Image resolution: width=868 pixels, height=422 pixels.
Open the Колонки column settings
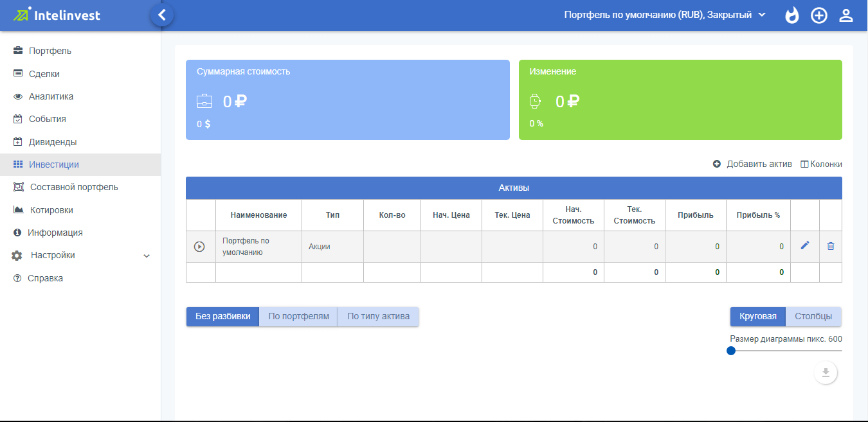click(821, 164)
